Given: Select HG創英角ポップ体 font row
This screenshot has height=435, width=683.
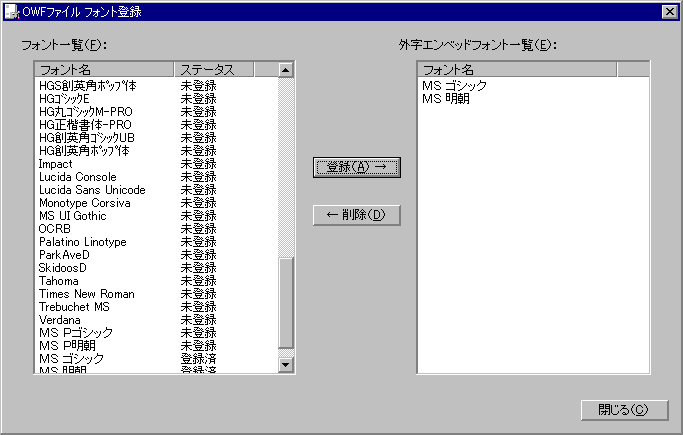Looking at the screenshot, I should click(x=84, y=151).
